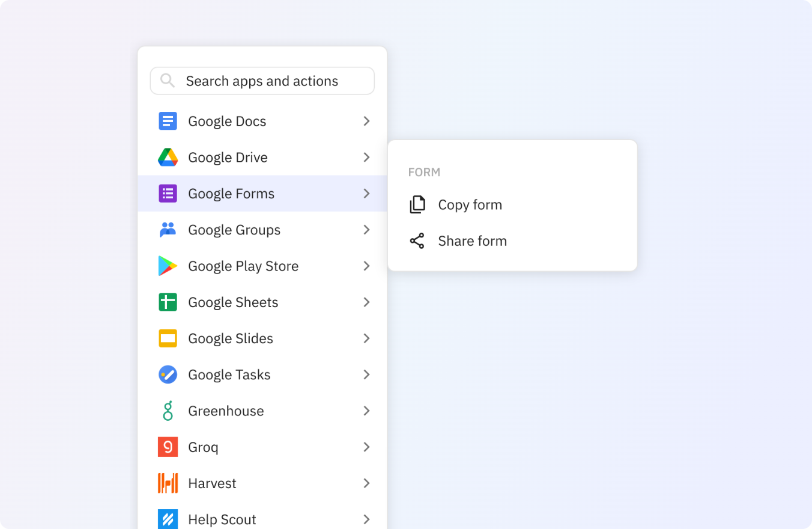Click the magnifying glass search icon
Screen dimensions: 812x529
pos(168,81)
